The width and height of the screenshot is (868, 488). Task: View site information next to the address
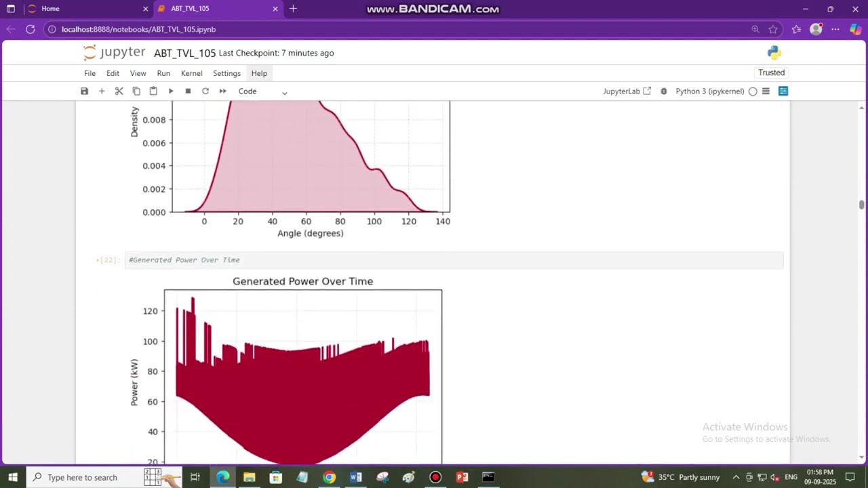pyautogui.click(x=52, y=29)
